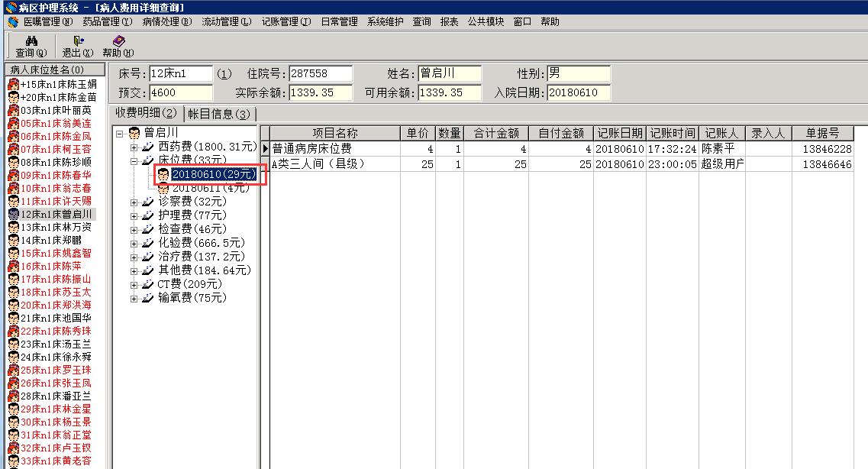Viewport: 868px width, 469px height.
Task: Select the A类三人间（县级） table row
Action: click(x=561, y=164)
